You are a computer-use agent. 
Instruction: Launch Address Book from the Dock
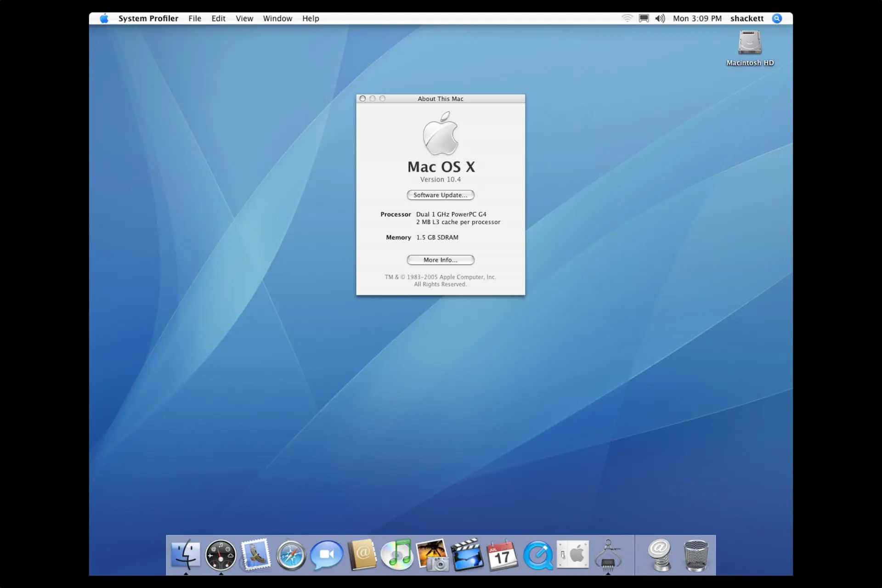362,555
